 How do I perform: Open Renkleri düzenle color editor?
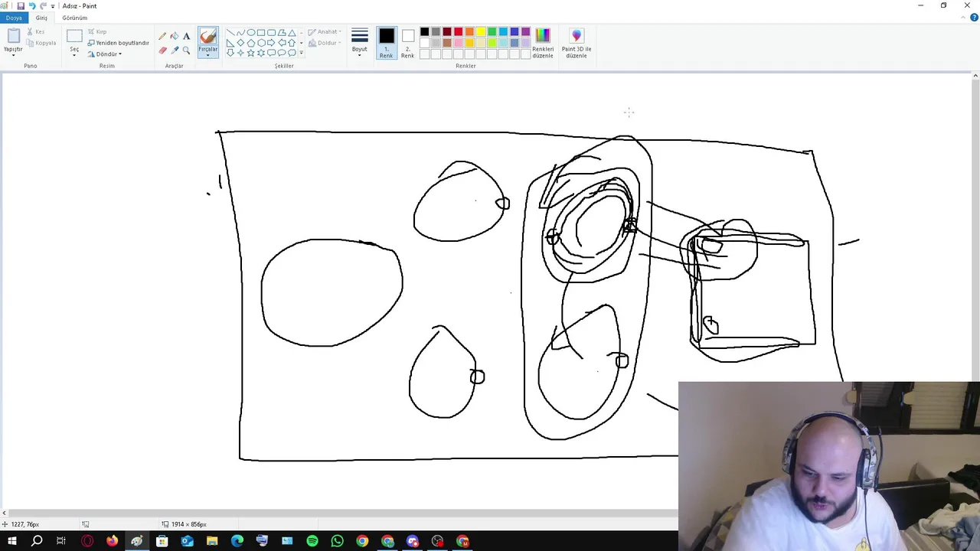(x=543, y=43)
